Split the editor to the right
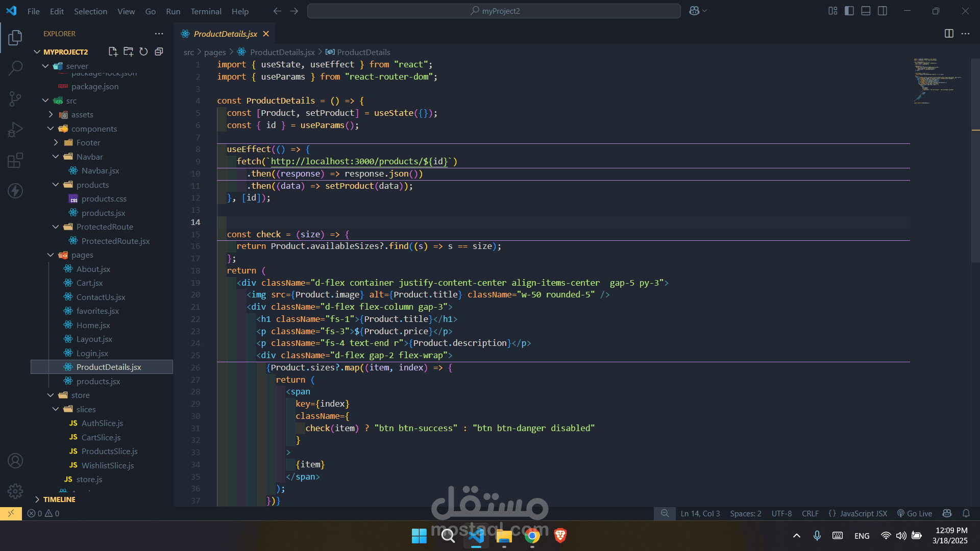The height and width of the screenshot is (551, 980). 949,34
